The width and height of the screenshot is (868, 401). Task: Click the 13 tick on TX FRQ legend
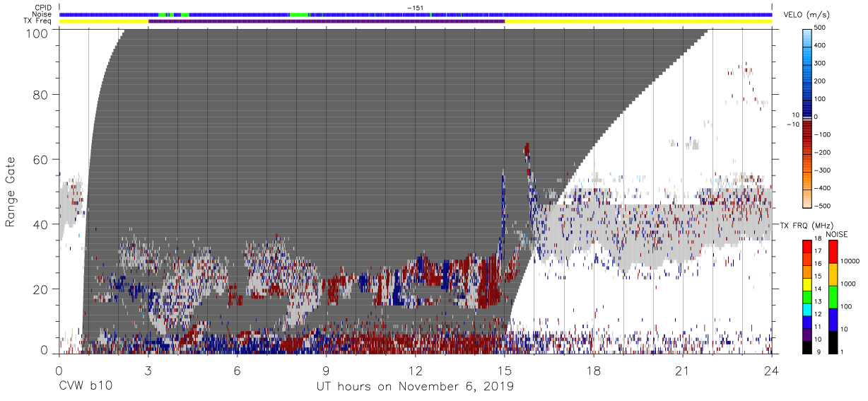pos(819,303)
